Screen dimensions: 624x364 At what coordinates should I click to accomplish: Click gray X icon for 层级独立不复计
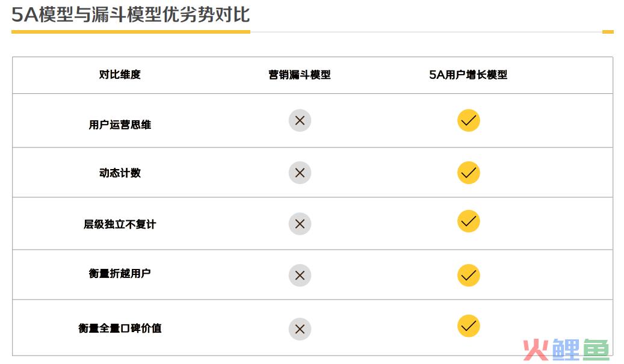pyautogui.click(x=300, y=224)
